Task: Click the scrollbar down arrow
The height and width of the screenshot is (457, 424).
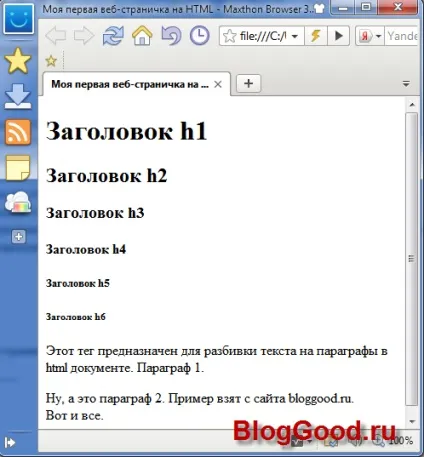Action: pyautogui.click(x=412, y=421)
